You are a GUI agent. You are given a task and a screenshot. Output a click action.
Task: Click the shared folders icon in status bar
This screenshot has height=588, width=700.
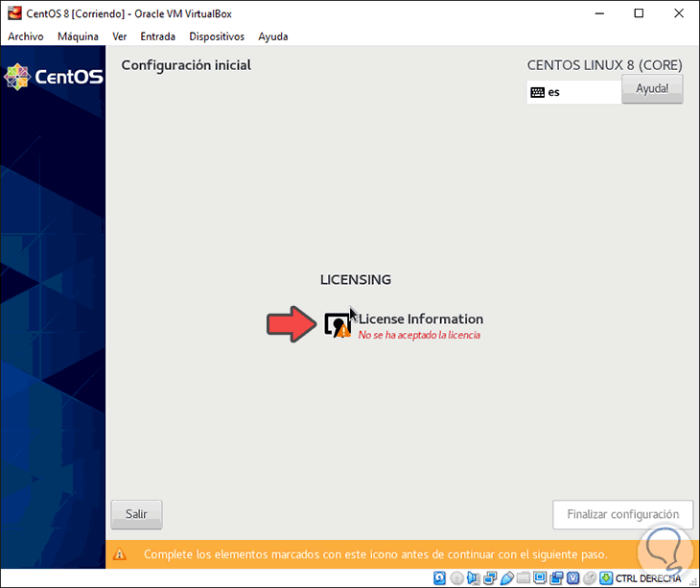[524, 578]
